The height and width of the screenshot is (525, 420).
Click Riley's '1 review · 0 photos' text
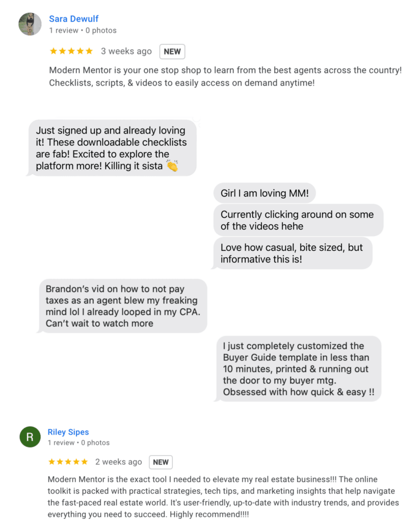point(78,442)
